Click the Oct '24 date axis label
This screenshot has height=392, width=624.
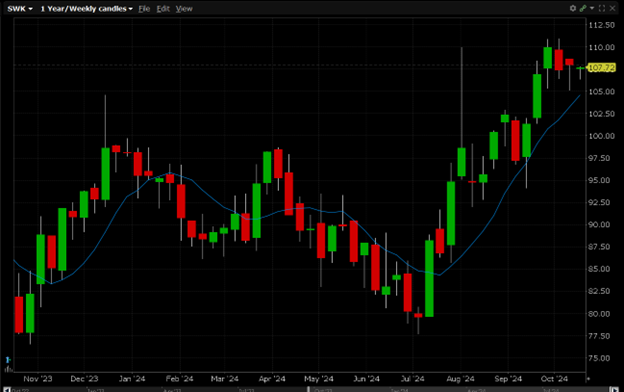pyautogui.click(x=554, y=378)
